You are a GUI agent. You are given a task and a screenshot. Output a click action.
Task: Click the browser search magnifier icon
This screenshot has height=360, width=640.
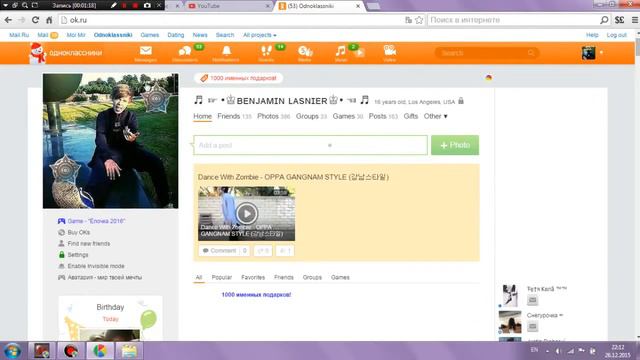click(x=604, y=20)
